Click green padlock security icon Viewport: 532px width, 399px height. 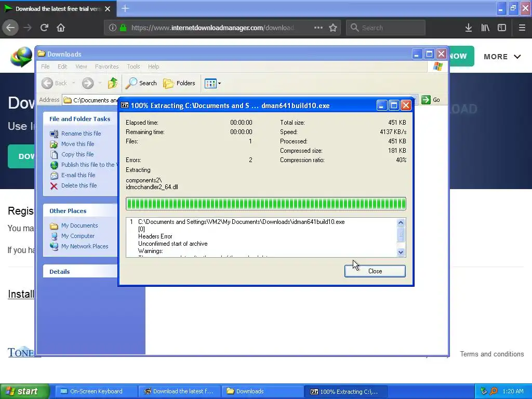123,28
